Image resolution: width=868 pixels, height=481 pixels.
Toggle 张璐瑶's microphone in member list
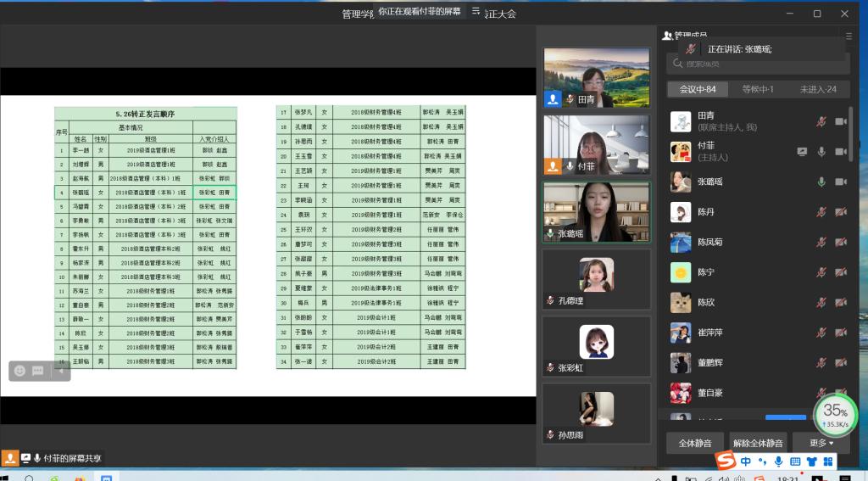pos(821,182)
